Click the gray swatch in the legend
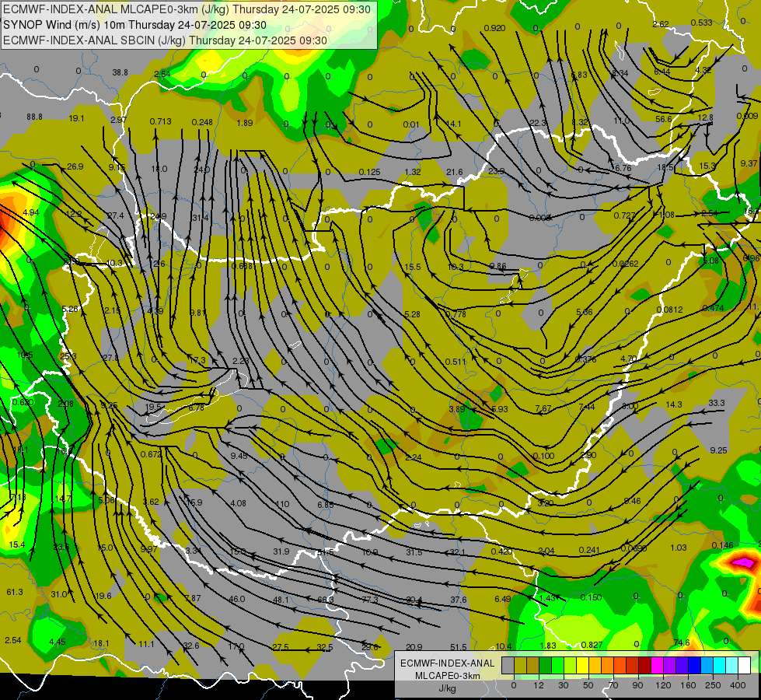 tap(508, 666)
